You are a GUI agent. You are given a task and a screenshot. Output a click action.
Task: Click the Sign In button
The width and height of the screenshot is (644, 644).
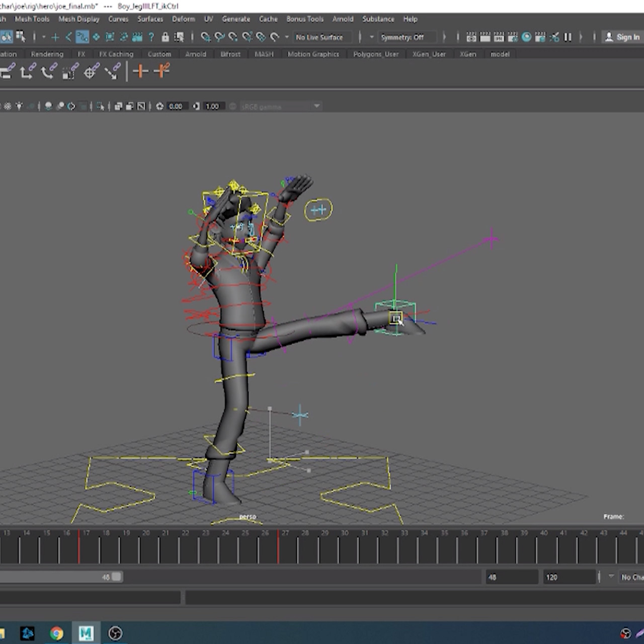[622, 37]
